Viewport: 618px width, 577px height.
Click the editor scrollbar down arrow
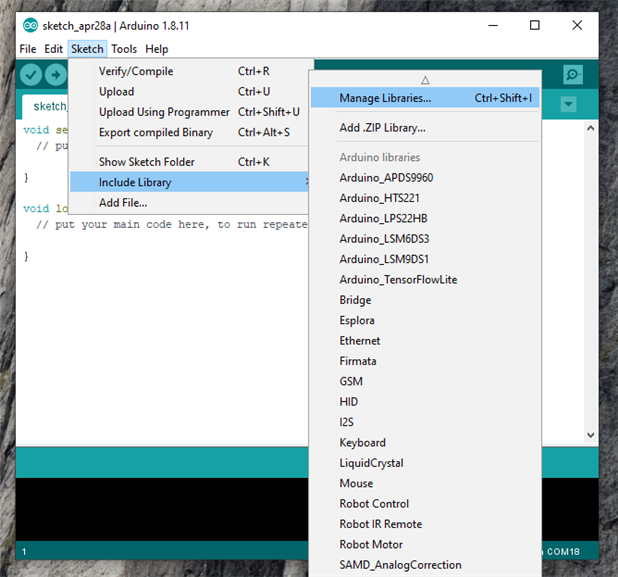click(x=590, y=435)
